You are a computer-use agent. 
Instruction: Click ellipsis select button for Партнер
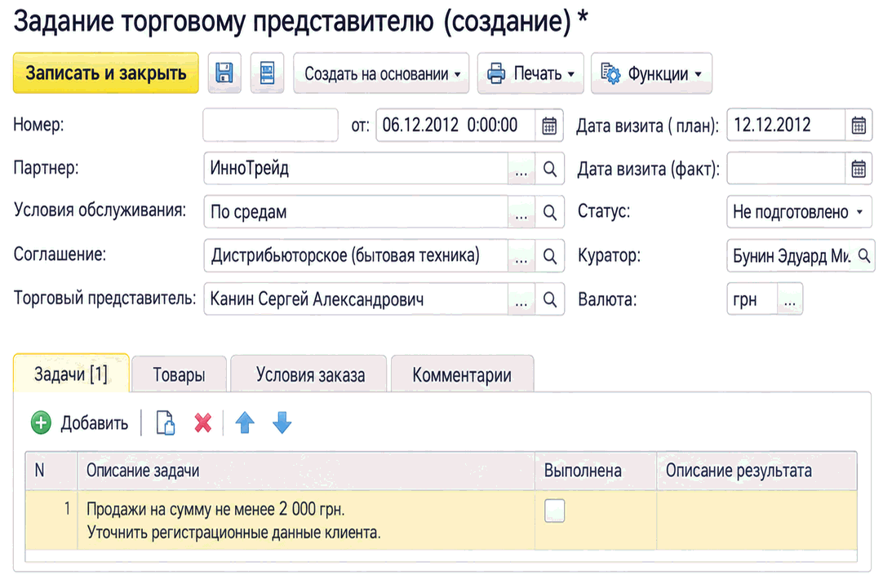521,169
